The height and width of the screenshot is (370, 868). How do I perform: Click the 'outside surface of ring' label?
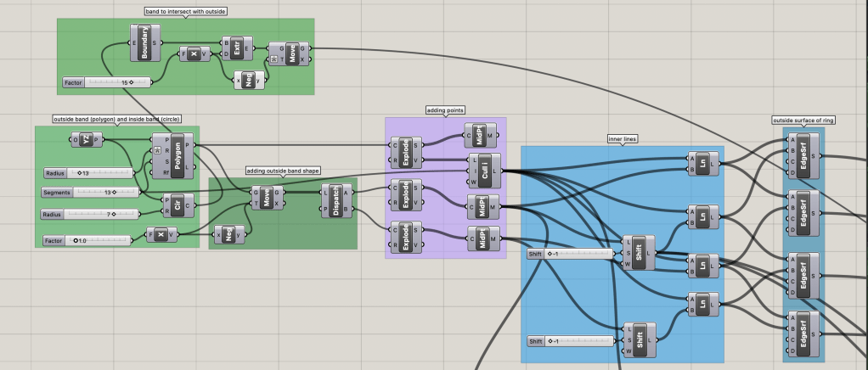(x=803, y=121)
